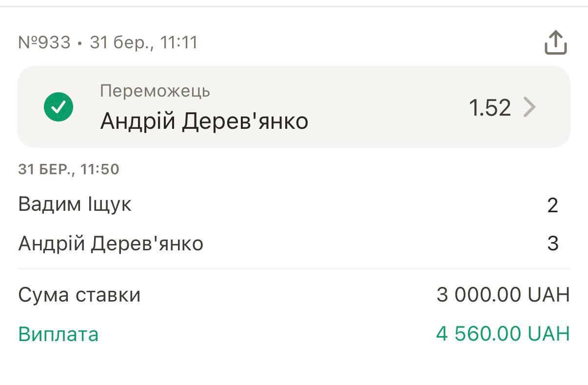Click the empty area below Виплата

(294, 366)
